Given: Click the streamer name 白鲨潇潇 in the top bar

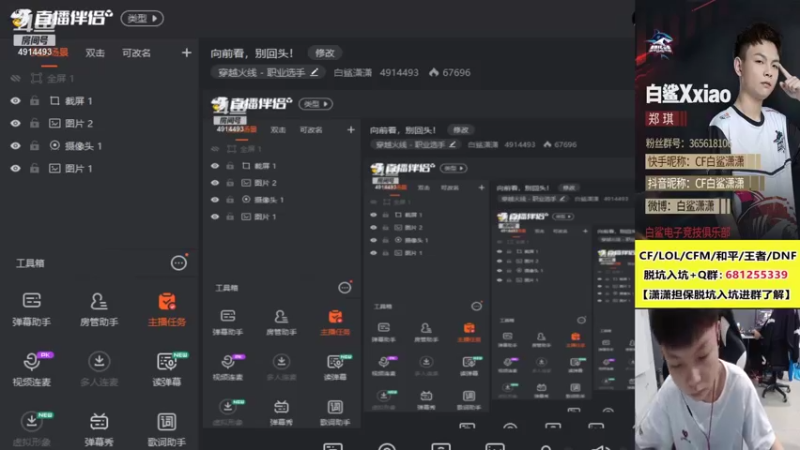Looking at the screenshot, I should [353, 72].
